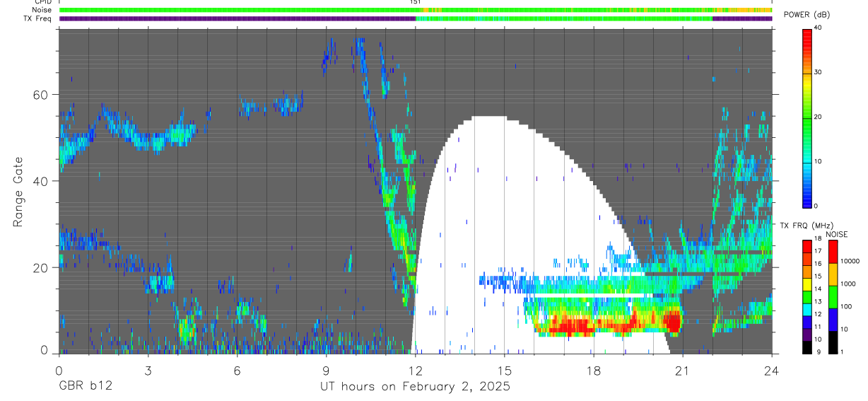The image size is (868, 401).
Task: Click the "100" label on NOISE legend
Action: [x=845, y=307]
